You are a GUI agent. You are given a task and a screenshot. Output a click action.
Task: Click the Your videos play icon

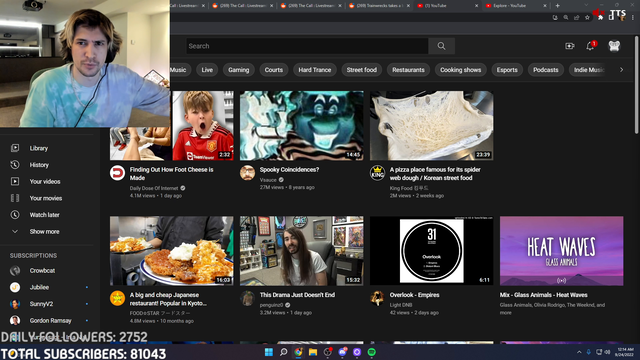point(15,181)
